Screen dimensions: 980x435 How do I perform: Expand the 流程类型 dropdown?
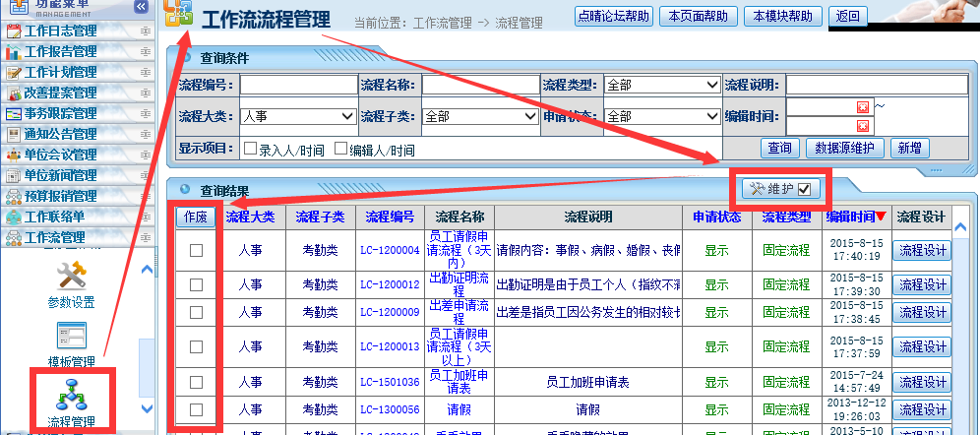661,86
